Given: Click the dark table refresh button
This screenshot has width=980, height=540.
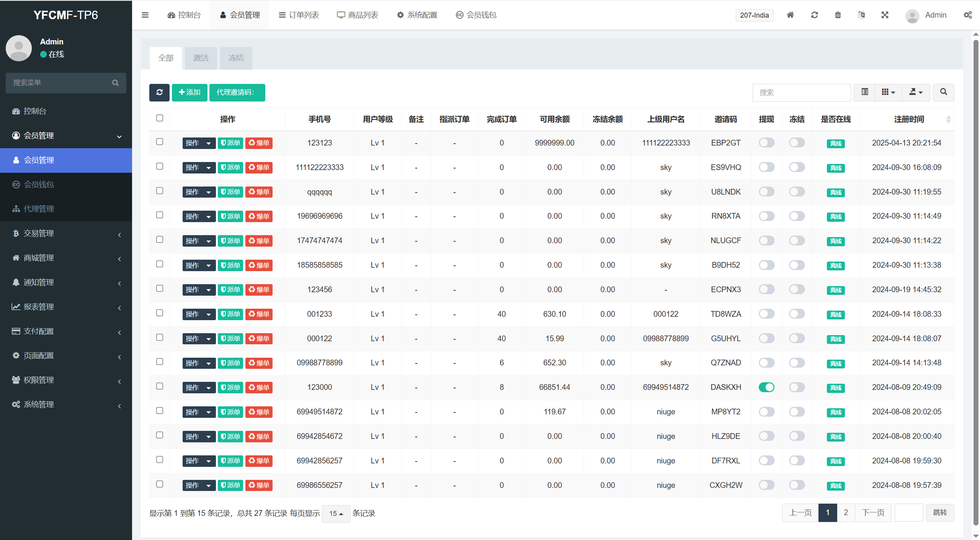Looking at the screenshot, I should (x=159, y=92).
